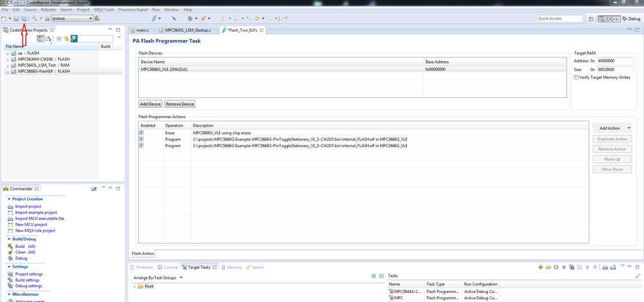This screenshot has width=644, height=302.
Task: Click the Add Device button
Action: (150, 104)
